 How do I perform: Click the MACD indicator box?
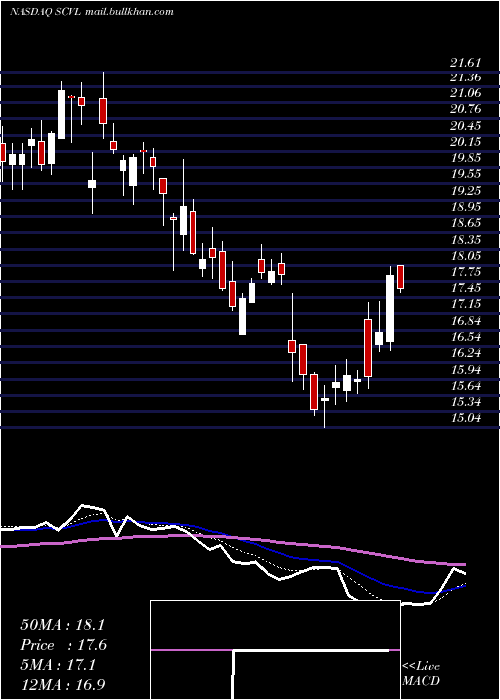pyautogui.click(x=275, y=650)
